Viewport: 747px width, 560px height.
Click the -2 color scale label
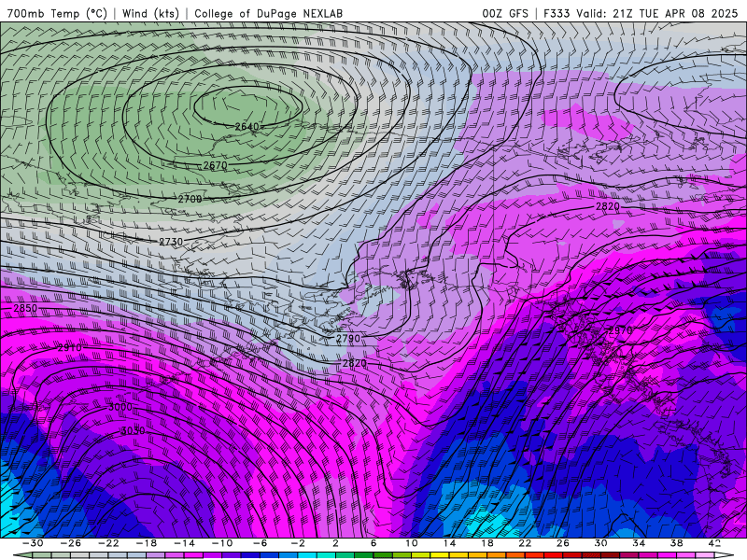298,543
